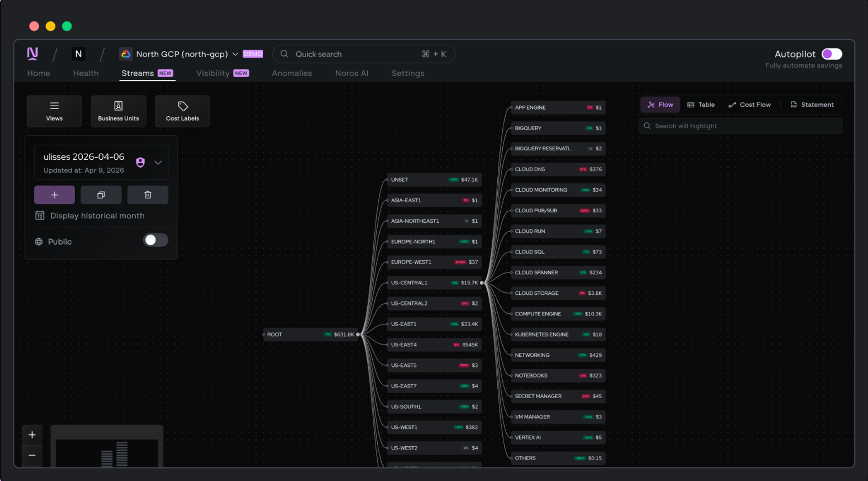Viewport: 868px width, 481px height.
Task: Open the Health tab
Action: point(86,73)
